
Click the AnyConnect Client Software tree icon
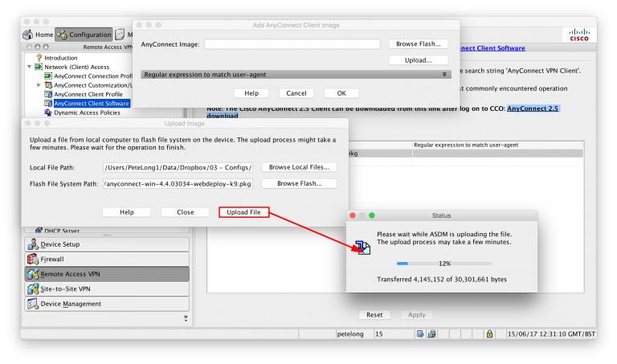[48, 103]
